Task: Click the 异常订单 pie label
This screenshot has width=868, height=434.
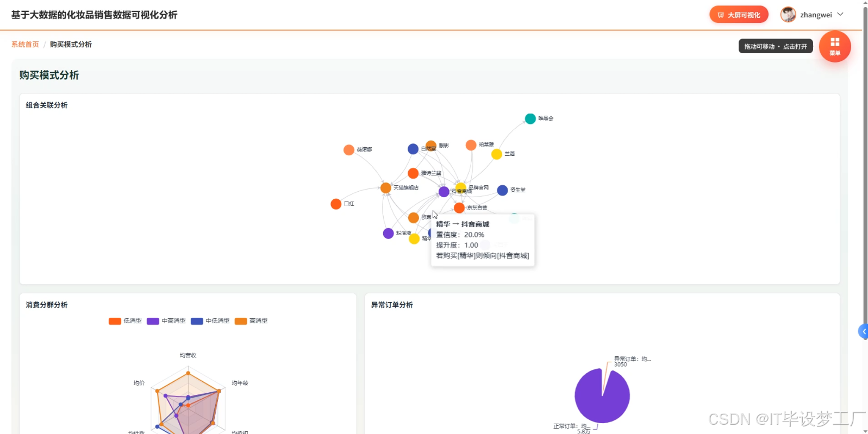Action: coord(632,361)
